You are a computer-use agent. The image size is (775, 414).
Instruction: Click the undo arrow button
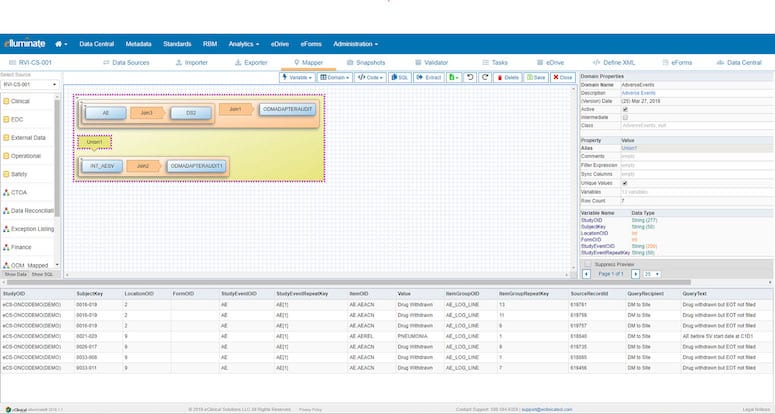click(x=470, y=78)
